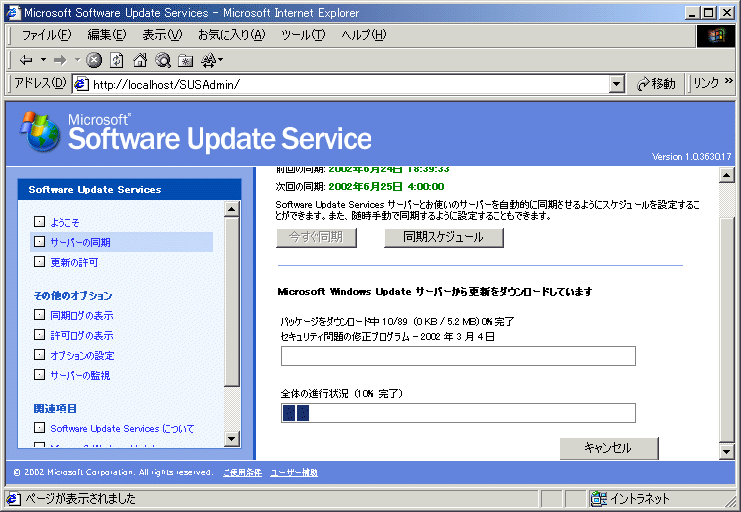Click navigation pane scroll down arrow
Viewport: 741px width, 512px height.
pos(232,439)
